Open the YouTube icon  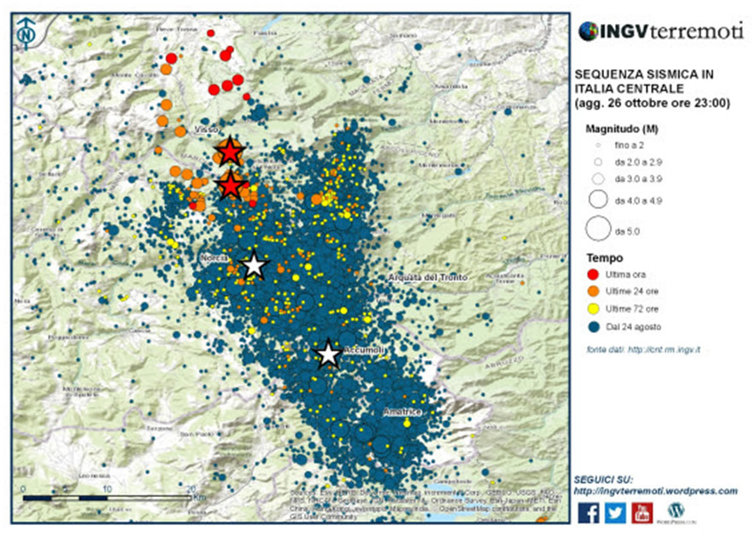pos(642,512)
